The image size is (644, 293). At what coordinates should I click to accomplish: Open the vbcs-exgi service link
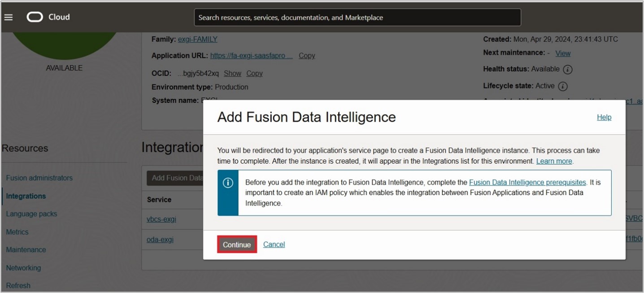pyautogui.click(x=161, y=219)
